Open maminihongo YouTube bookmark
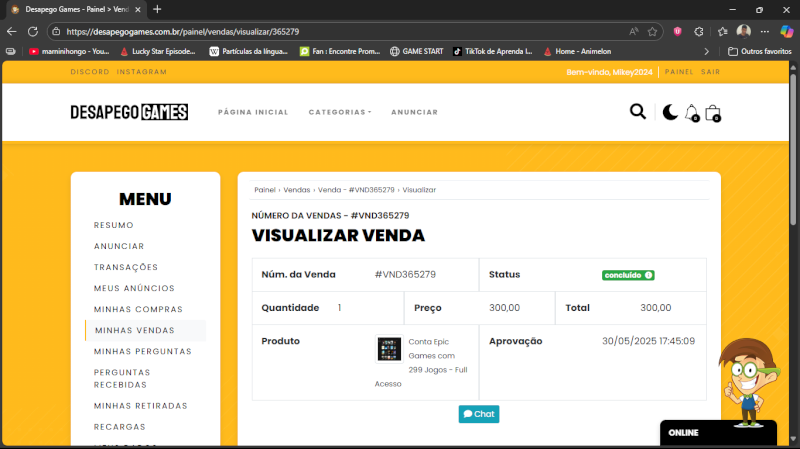The width and height of the screenshot is (800, 449). tap(69, 52)
